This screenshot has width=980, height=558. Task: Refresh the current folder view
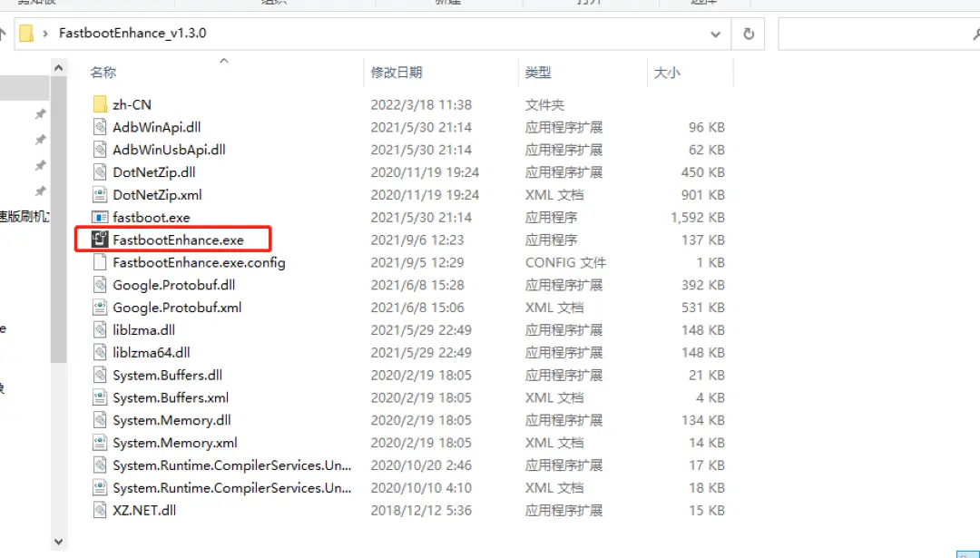748,34
